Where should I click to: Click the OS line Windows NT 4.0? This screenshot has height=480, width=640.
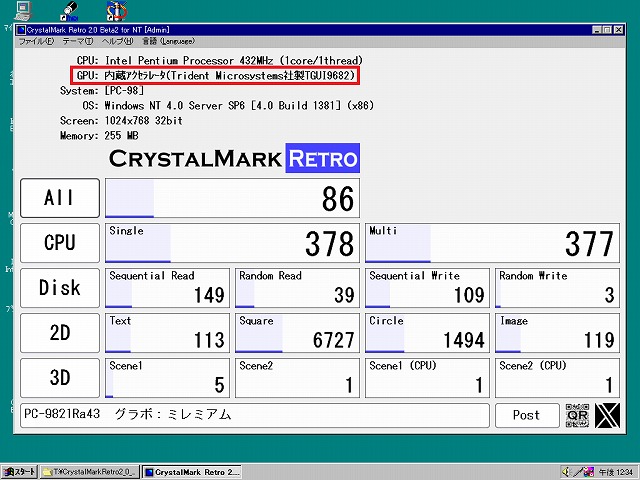228,106
